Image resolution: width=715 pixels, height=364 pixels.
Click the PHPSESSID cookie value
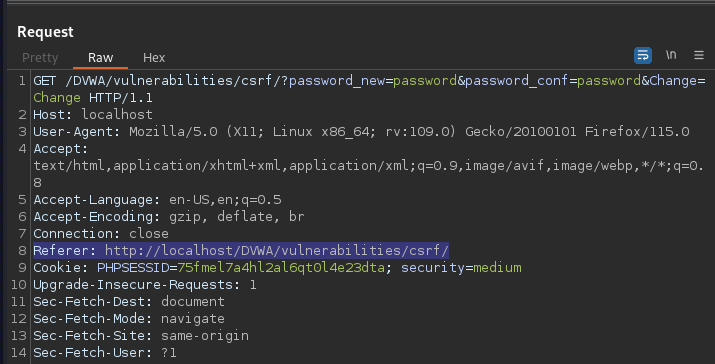[281, 268]
